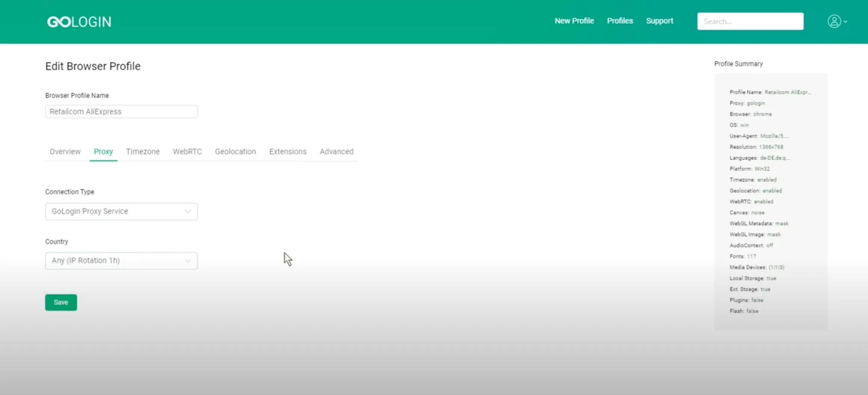The height and width of the screenshot is (395, 868).
Task: Click the GoLogin logo
Action: (x=79, y=22)
